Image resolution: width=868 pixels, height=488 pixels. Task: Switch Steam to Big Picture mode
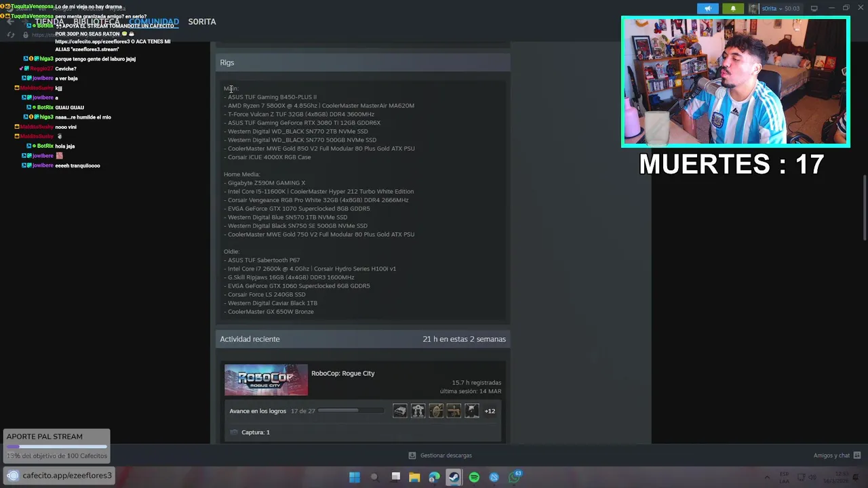(814, 9)
